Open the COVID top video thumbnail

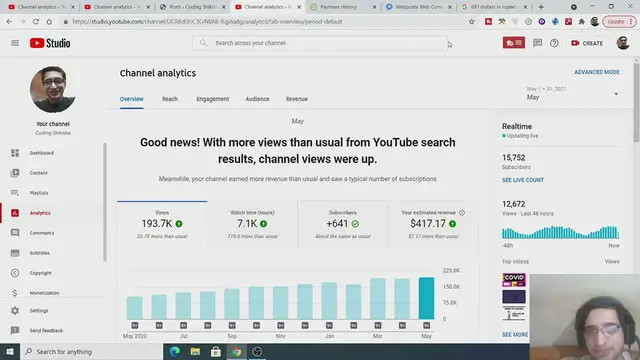click(x=514, y=280)
